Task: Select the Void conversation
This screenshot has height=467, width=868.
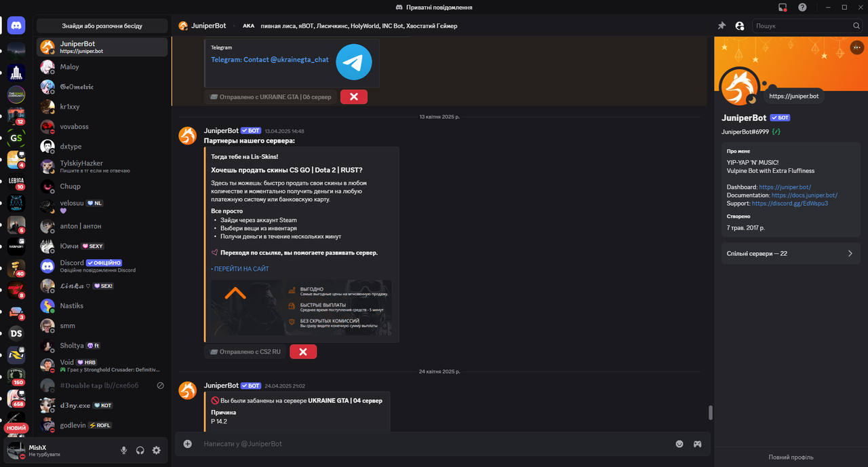Action: click(102, 365)
